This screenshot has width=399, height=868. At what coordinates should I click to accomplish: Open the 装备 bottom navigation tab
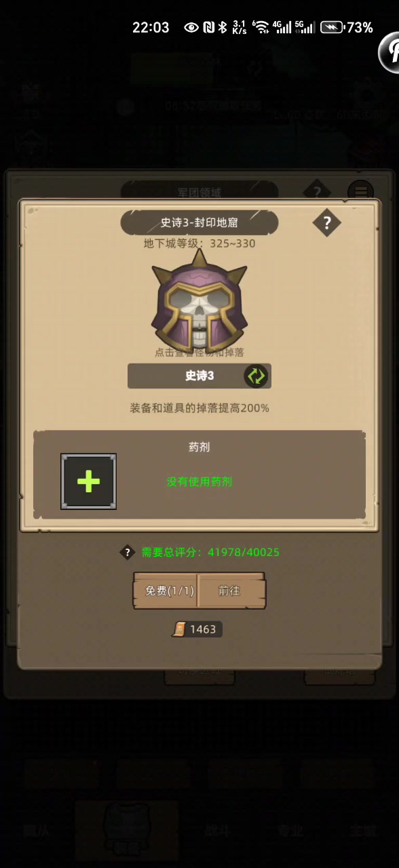click(x=126, y=830)
